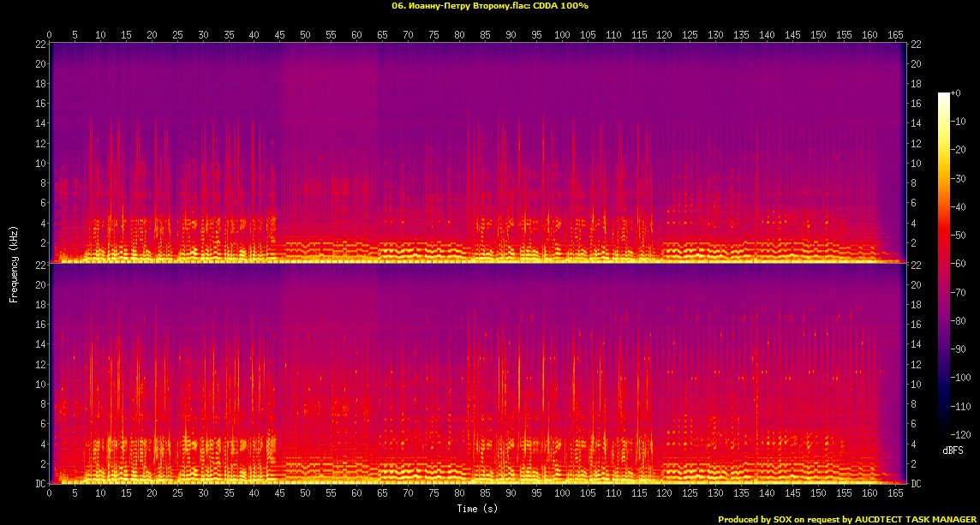Select the 85 second mark on the top time axis
The width and height of the screenshot is (980, 525).
(485, 35)
